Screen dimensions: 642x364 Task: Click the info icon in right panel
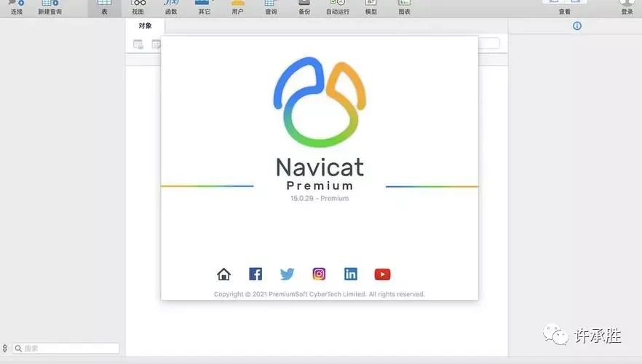[577, 25]
